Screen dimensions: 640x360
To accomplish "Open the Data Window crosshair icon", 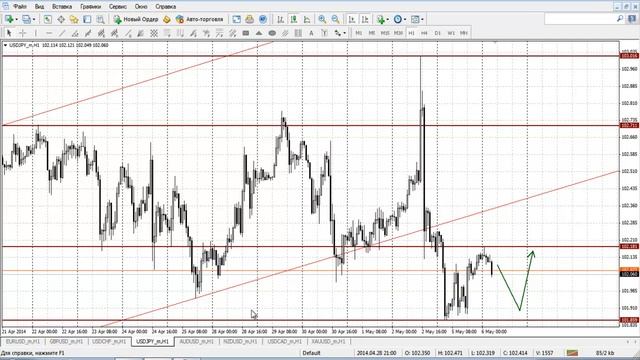I will 61,19.
